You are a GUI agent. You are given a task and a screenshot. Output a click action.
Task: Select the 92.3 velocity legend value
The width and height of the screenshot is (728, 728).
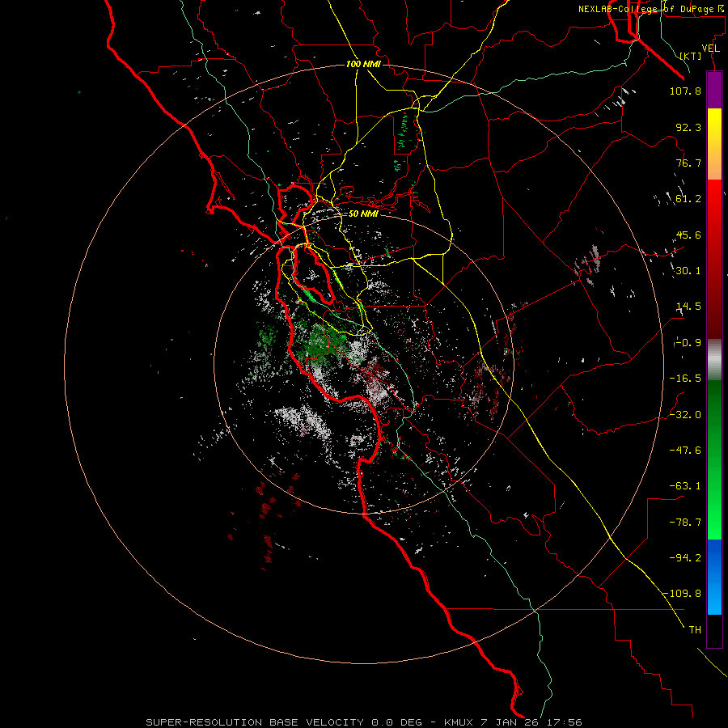pyautogui.click(x=688, y=127)
